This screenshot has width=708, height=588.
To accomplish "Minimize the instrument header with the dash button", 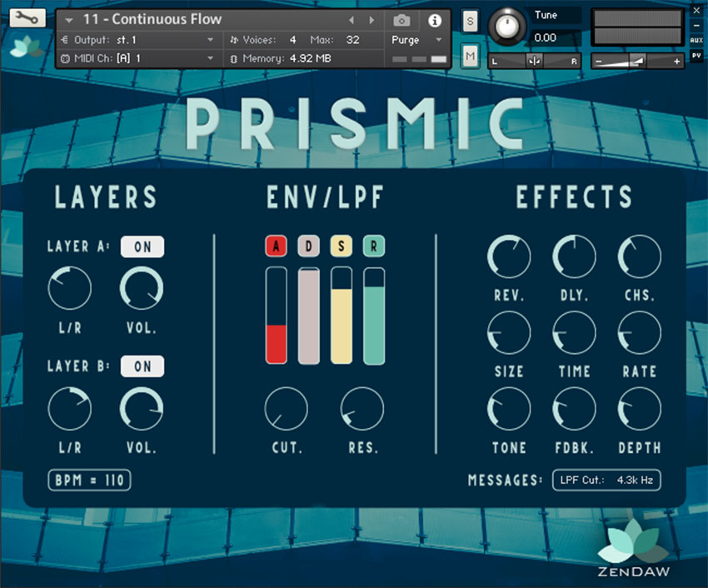I will click(x=696, y=26).
